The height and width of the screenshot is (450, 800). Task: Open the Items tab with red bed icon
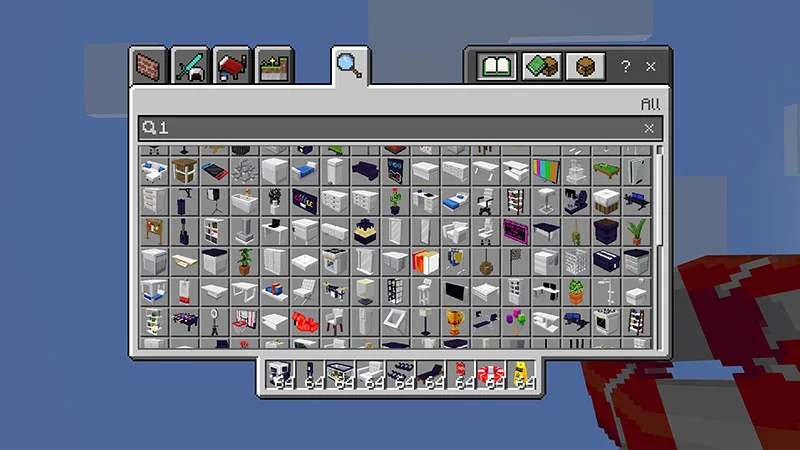tap(232, 66)
